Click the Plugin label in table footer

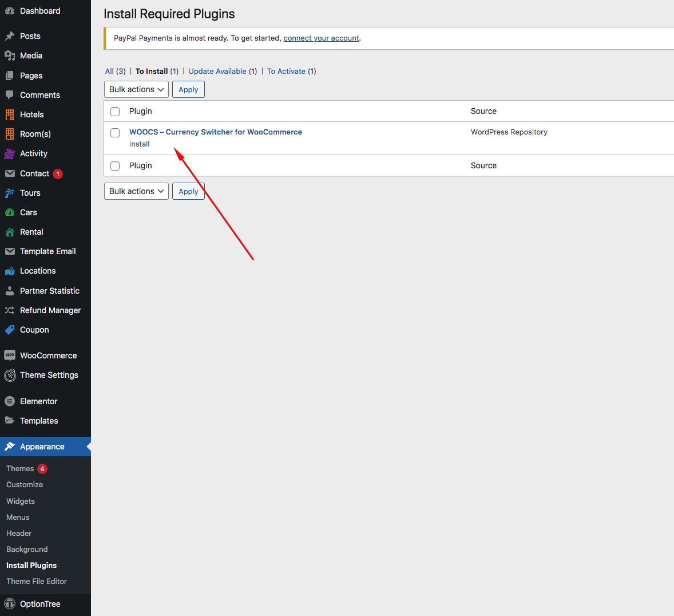coord(141,165)
